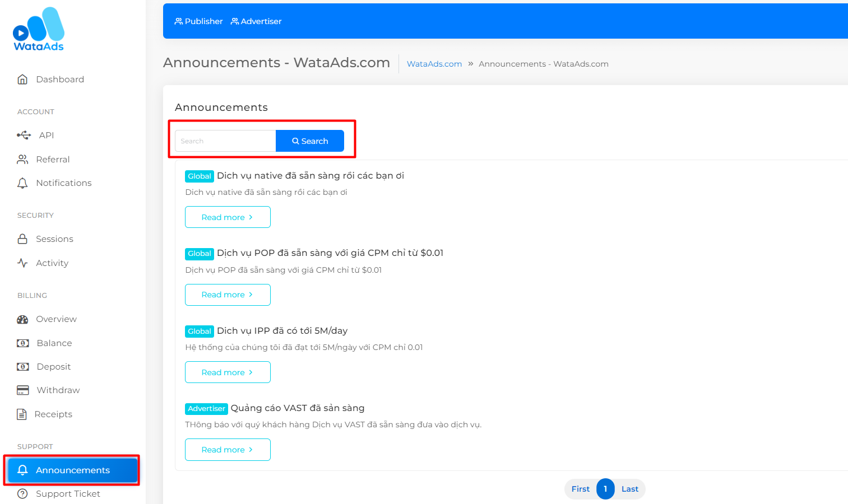Click the Activity pulse icon
The width and height of the screenshot is (848, 504).
pyautogui.click(x=22, y=263)
